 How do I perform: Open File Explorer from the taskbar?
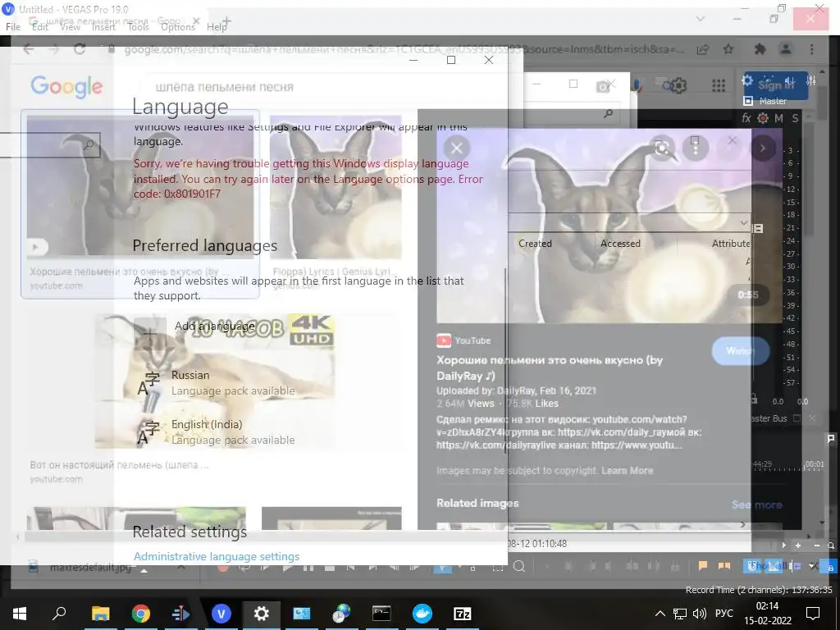pos(100,614)
